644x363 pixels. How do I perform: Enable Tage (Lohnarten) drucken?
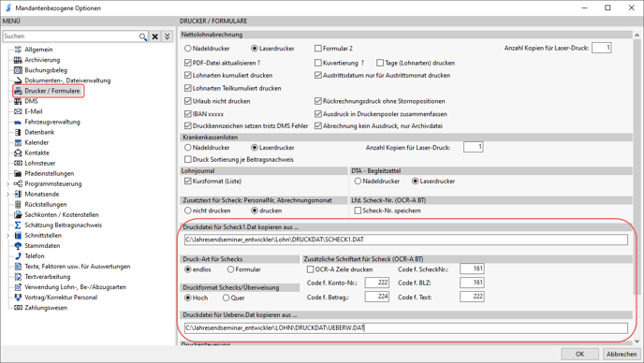(x=380, y=63)
